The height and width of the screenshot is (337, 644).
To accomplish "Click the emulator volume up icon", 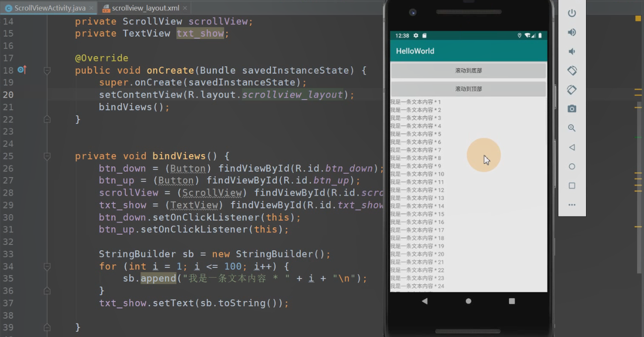I will point(572,33).
